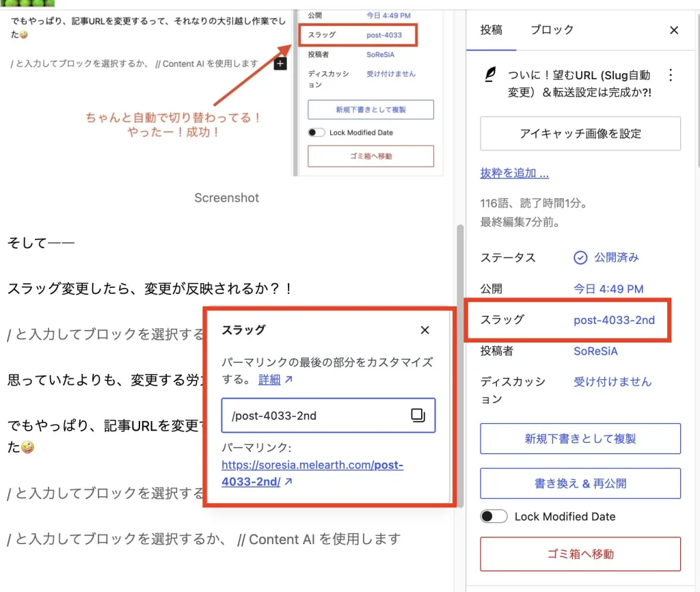Image resolution: width=700 pixels, height=592 pixels.
Task: Click 最終編集7分前 text
Action: pyautogui.click(x=520, y=222)
